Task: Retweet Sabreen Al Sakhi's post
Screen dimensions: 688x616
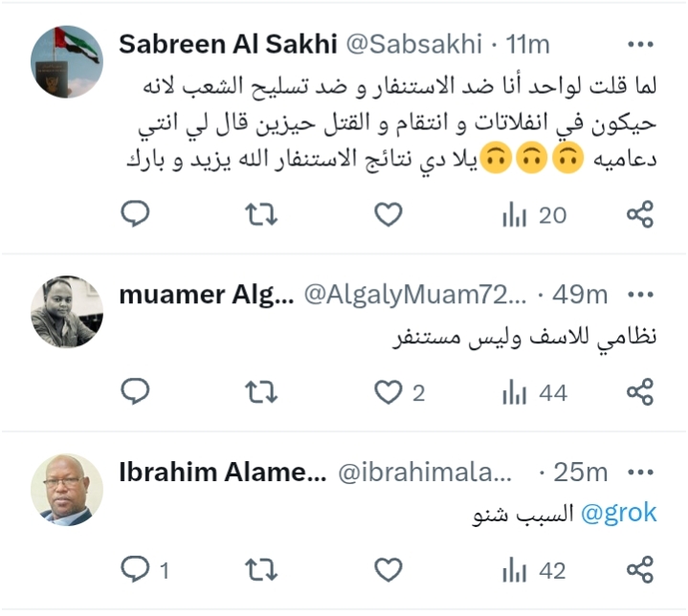Action: [x=261, y=215]
